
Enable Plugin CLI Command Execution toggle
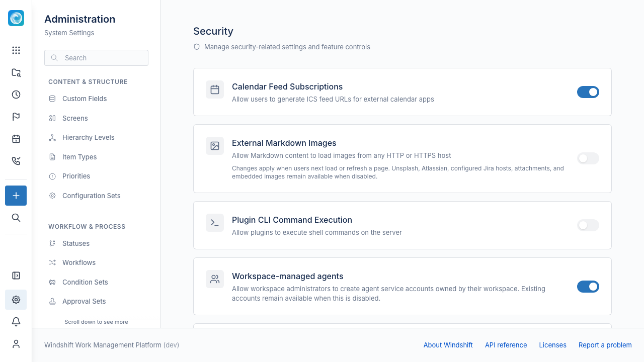(x=588, y=225)
